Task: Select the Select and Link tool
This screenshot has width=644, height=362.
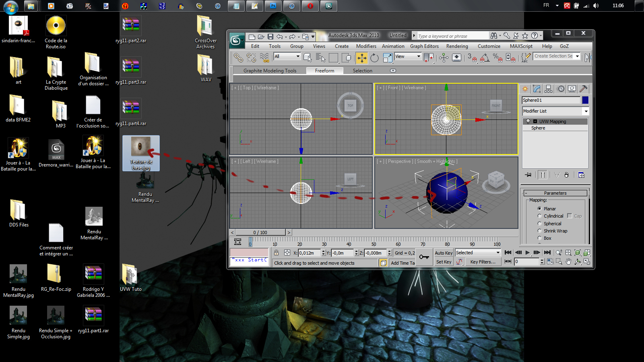Action: [x=238, y=58]
